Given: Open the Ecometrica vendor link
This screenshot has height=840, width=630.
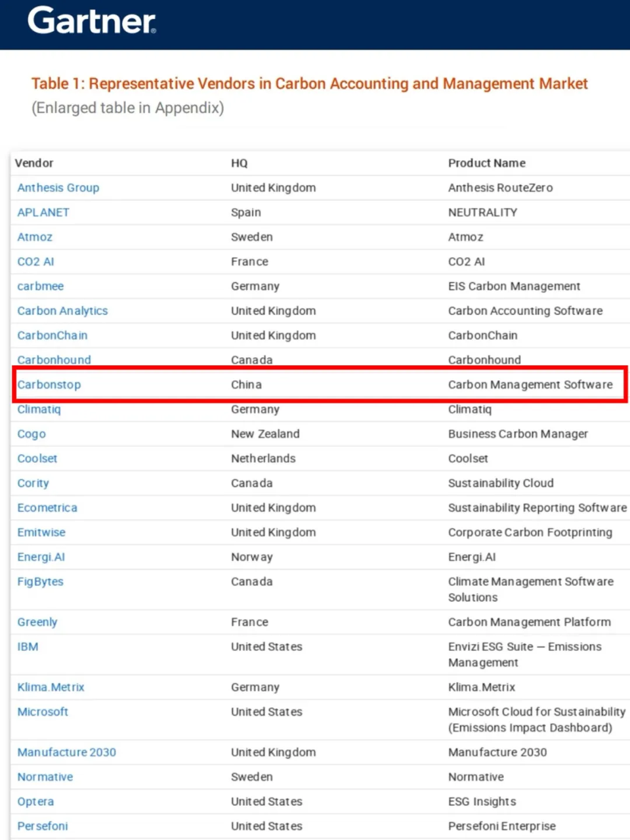Looking at the screenshot, I should (x=47, y=508).
